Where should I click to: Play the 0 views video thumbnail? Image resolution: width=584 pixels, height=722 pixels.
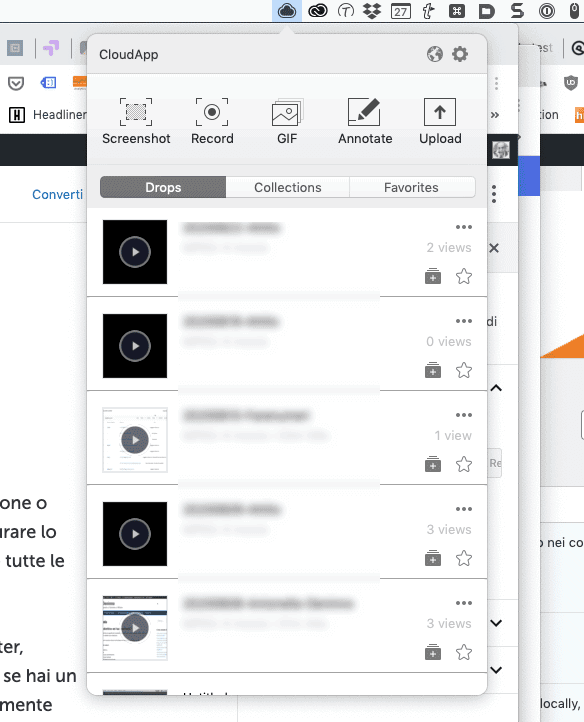135,346
